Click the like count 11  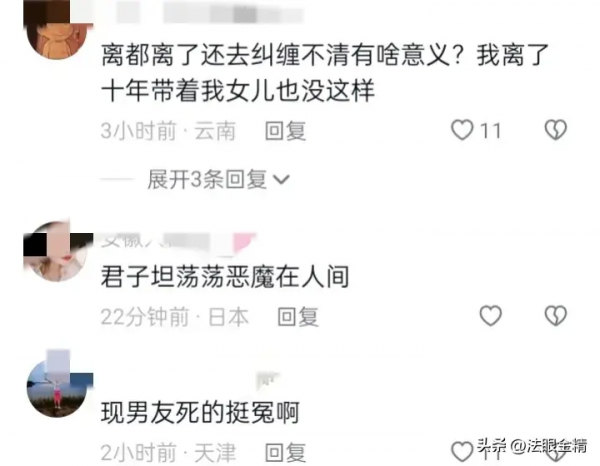tap(491, 131)
